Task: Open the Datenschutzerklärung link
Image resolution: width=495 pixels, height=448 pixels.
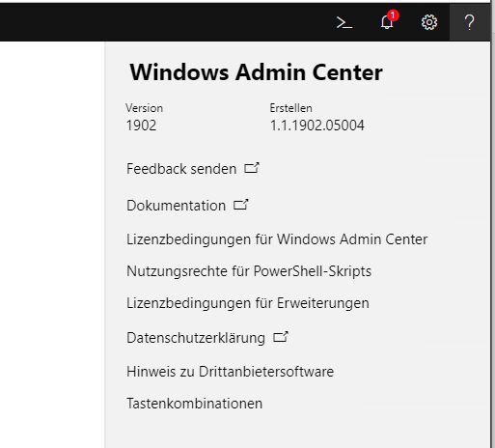Action: [196, 338]
